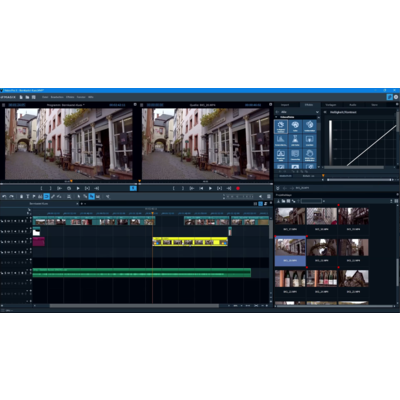Screen dimensions: 400x400
Task: Select the yellow highlighted clip in timeline
Action: pos(190,242)
